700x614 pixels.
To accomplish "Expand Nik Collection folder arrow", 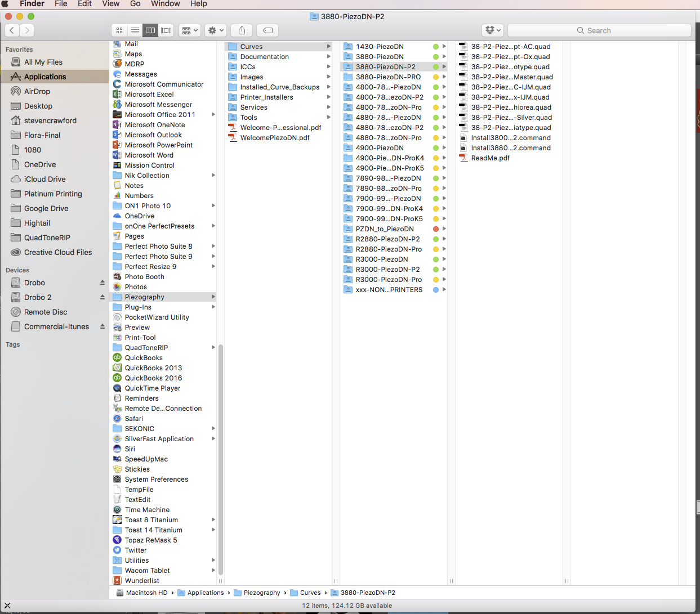I will 213,176.
